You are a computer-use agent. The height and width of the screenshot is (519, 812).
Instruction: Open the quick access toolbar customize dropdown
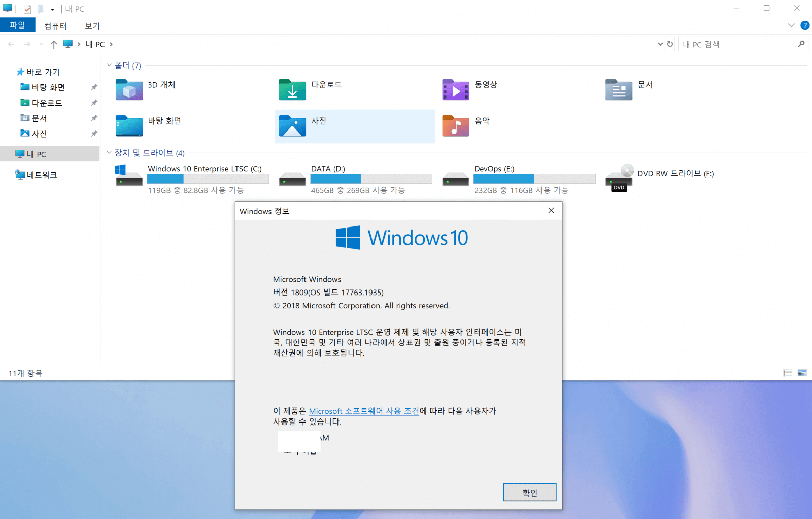[x=52, y=9]
